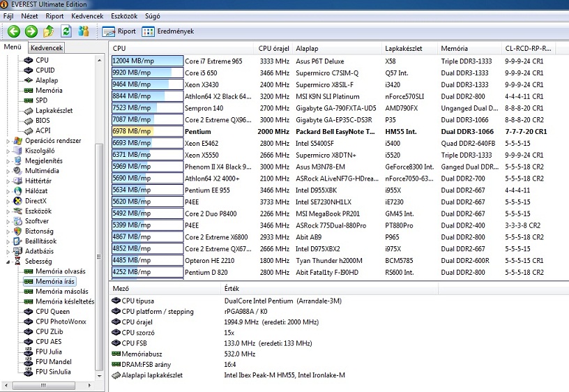Click tree vertical scrollbar down arrow
The height and width of the screenshot is (392, 569).
coord(100,376)
